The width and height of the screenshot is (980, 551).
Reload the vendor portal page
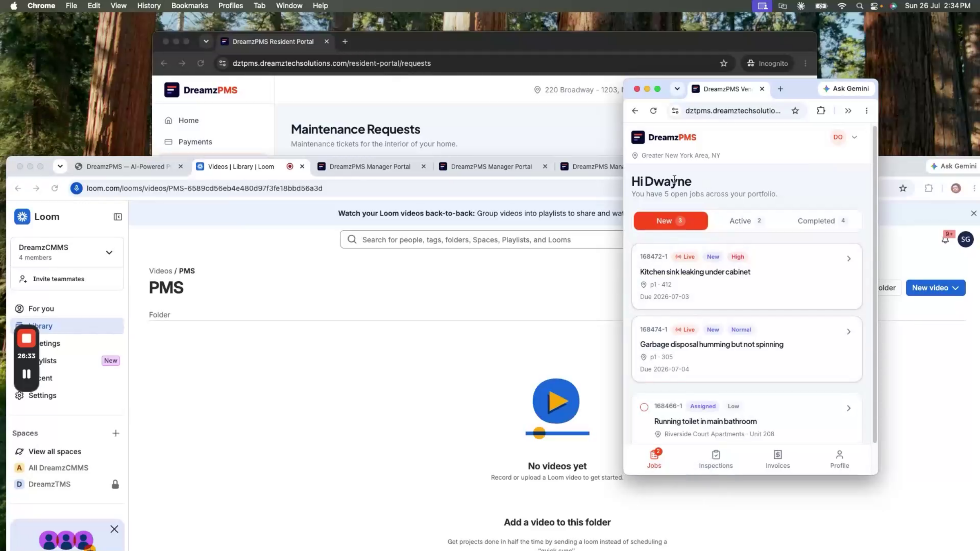[x=653, y=111]
